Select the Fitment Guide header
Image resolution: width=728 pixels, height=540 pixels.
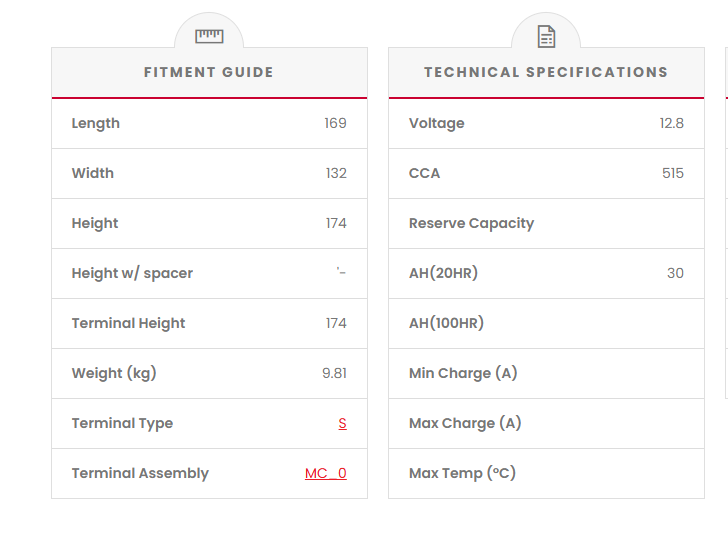[x=209, y=72]
